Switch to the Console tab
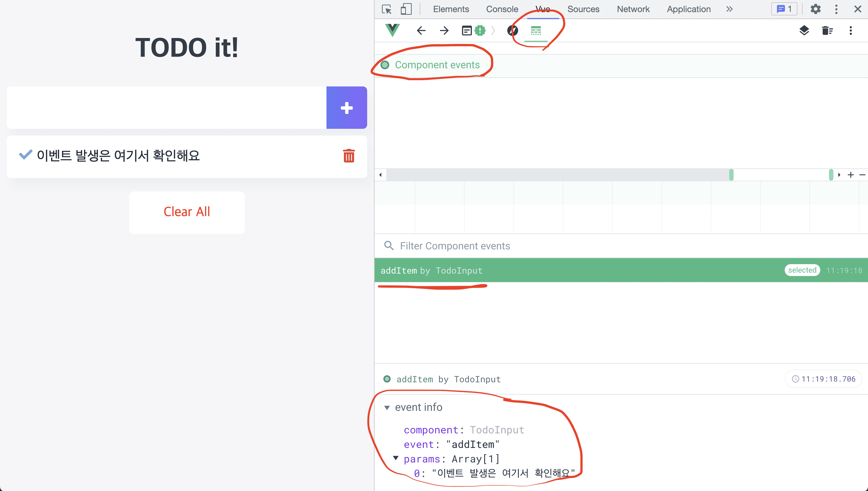Image resolution: width=868 pixels, height=491 pixels. 502,9
